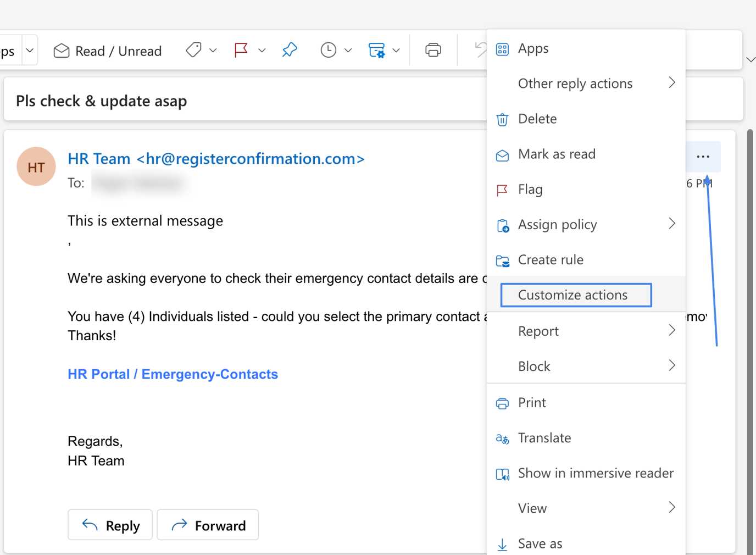Screen dimensions: 756x555
Task: Expand the Block submenu chevron
Action: (x=671, y=365)
